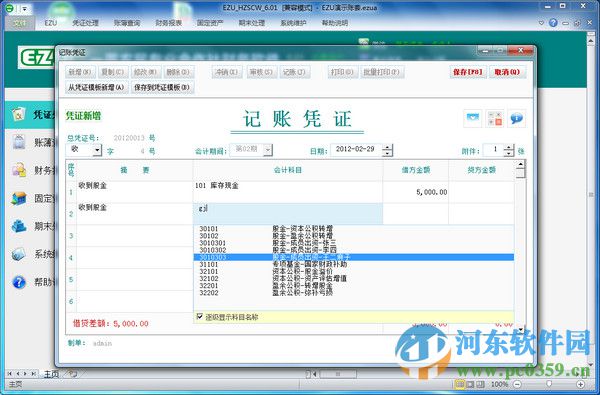The image size is (600, 395).
Task: Open the 系统维护 sidebar icon in the main window
Action: pyautogui.click(x=18, y=254)
